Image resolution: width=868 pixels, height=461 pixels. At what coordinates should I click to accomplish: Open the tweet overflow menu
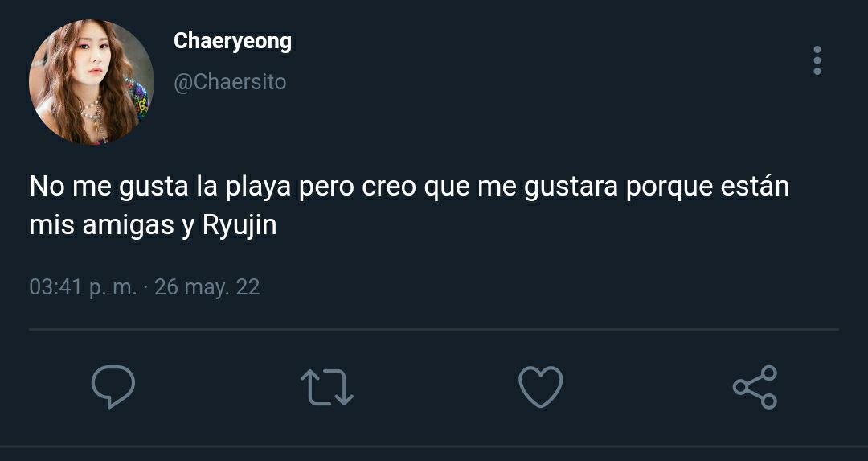[x=817, y=60]
